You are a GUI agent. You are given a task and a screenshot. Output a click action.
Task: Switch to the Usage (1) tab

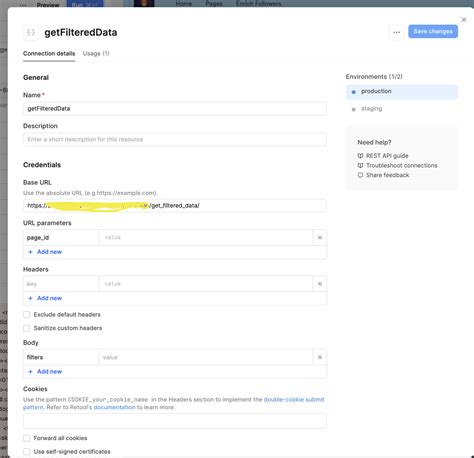pyautogui.click(x=96, y=53)
